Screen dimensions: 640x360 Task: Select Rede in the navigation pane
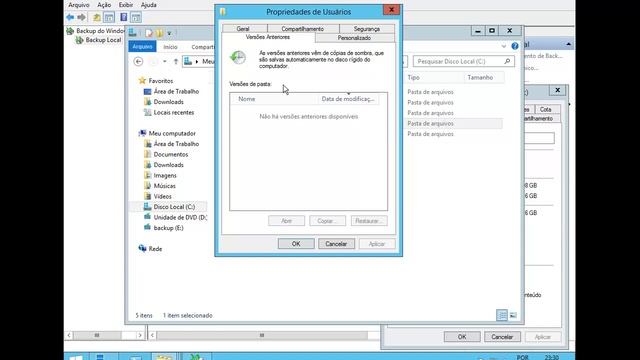(155, 249)
